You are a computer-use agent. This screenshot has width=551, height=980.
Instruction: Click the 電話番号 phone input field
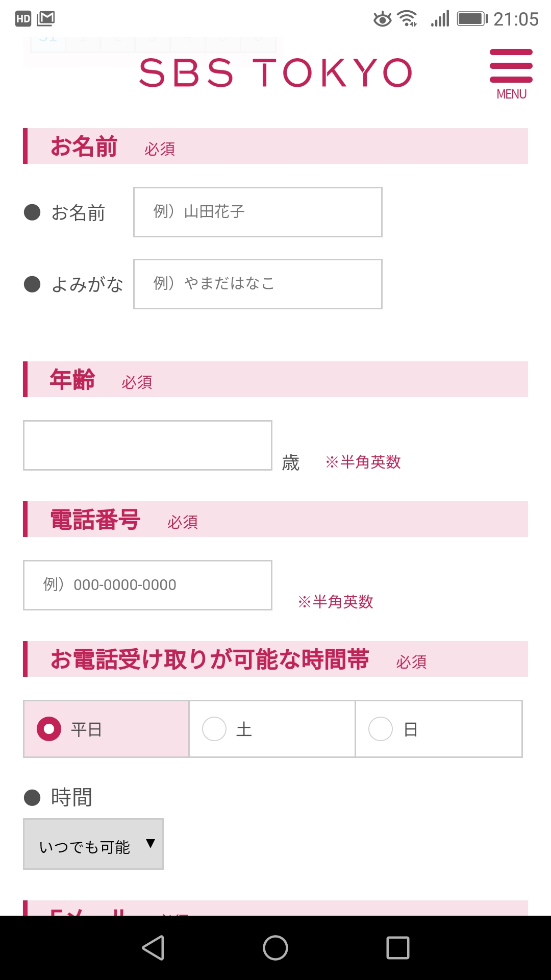pyautogui.click(x=147, y=585)
